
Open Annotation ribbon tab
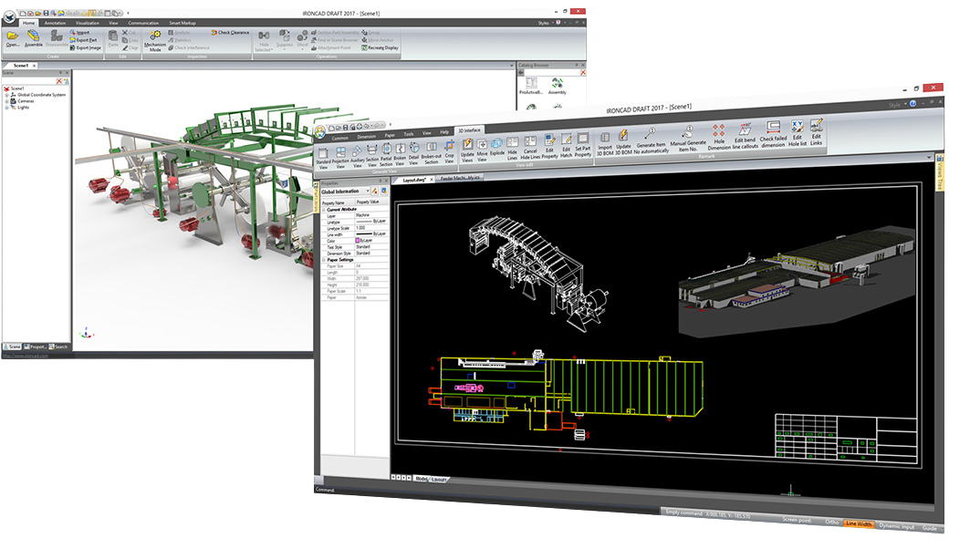pos(55,23)
